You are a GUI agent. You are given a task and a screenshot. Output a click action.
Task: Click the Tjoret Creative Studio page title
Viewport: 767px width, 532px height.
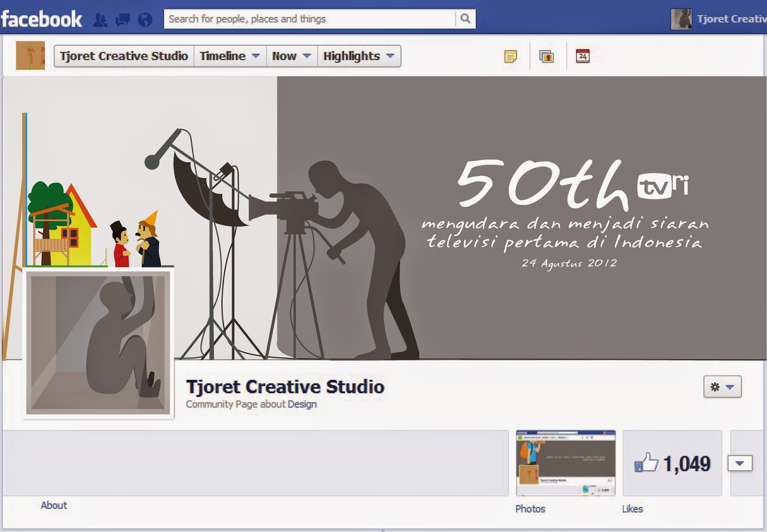pos(285,387)
